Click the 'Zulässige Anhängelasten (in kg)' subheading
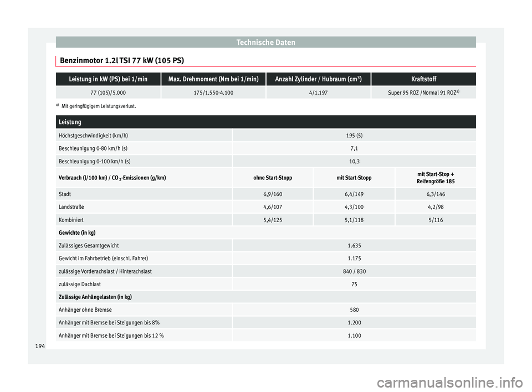 click(95, 297)
